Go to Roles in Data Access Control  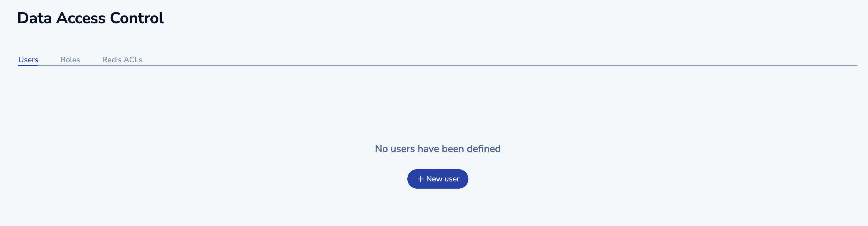[x=70, y=60]
